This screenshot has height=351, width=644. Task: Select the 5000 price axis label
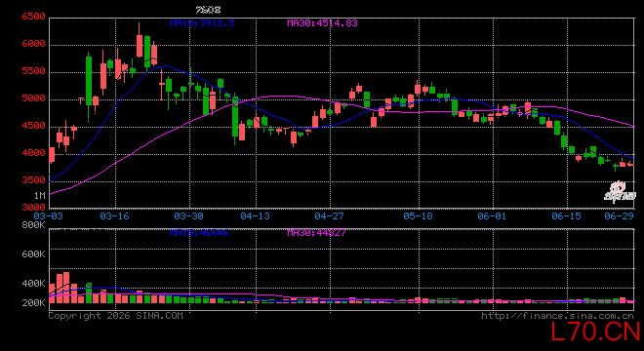(x=34, y=98)
